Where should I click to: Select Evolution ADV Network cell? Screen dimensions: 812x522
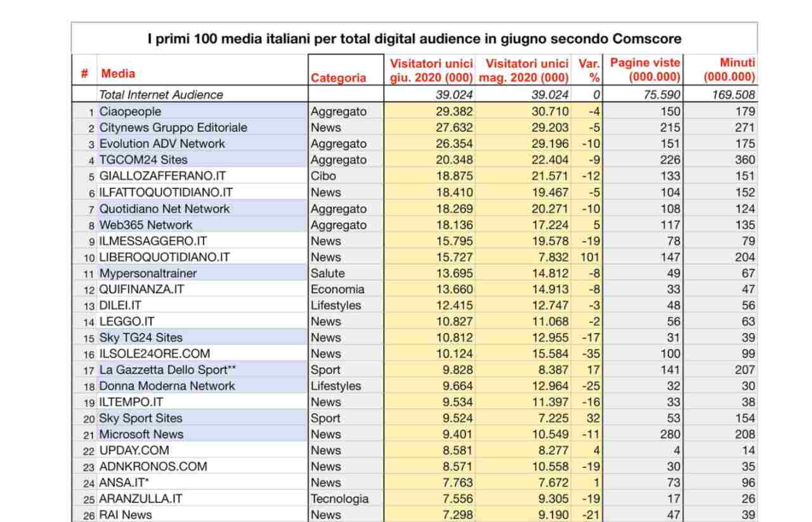162,143
